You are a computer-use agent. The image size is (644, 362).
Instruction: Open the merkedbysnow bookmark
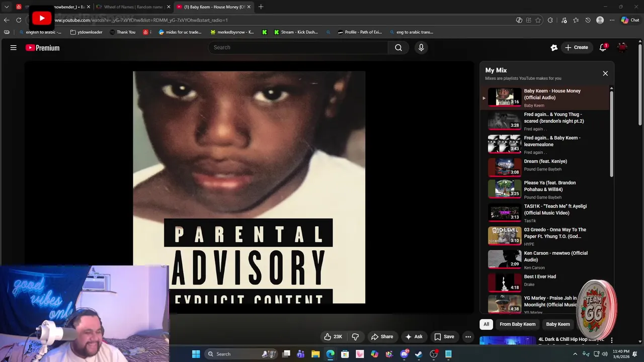(232, 32)
